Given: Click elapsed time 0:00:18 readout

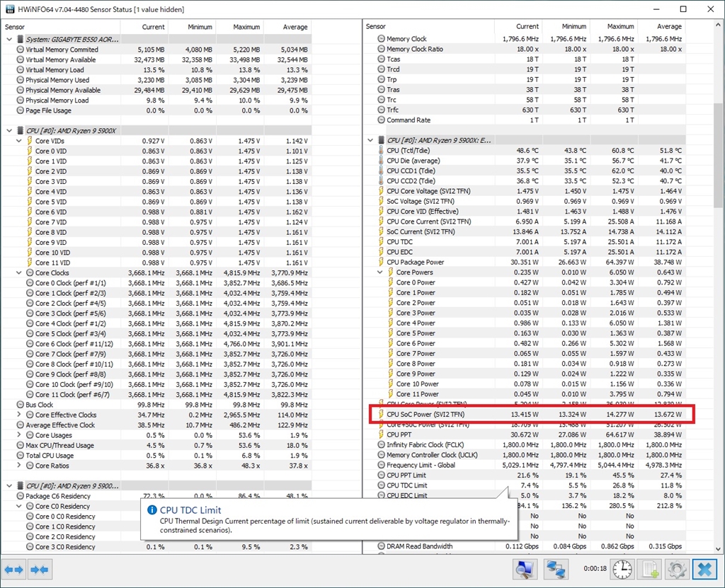Looking at the screenshot, I should pyautogui.click(x=595, y=569).
